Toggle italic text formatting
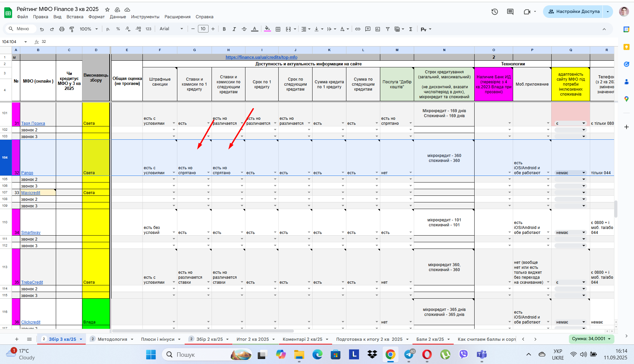Image resolution: width=634 pixels, height=364 pixels. click(x=234, y=29)
